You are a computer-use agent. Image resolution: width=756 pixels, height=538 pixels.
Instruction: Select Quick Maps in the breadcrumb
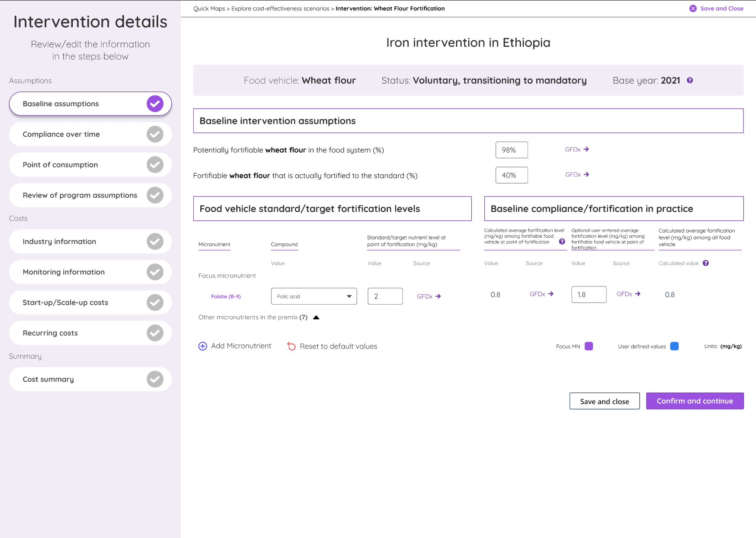click(x=209, y=8)
